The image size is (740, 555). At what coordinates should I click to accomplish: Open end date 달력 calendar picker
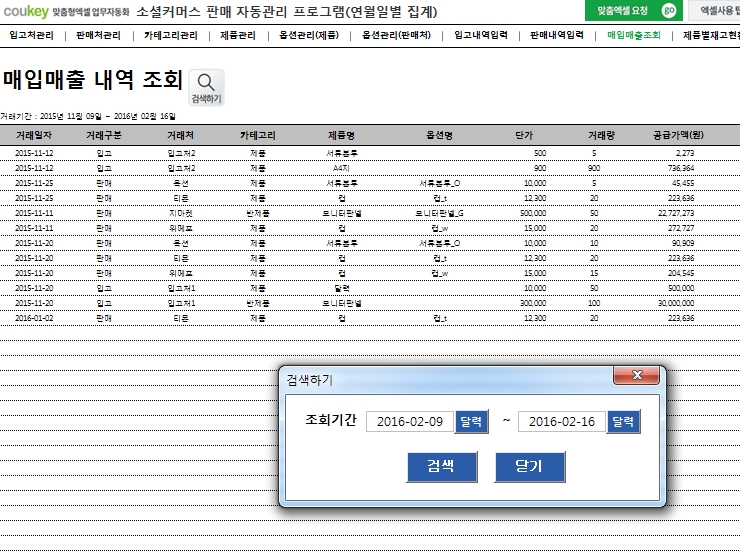click(x=623, y=421)
